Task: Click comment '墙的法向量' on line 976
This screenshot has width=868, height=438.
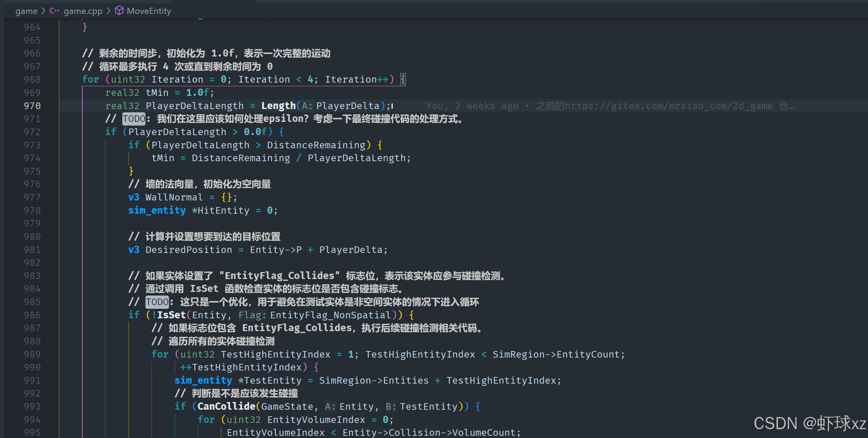Action: pos(169,184)
